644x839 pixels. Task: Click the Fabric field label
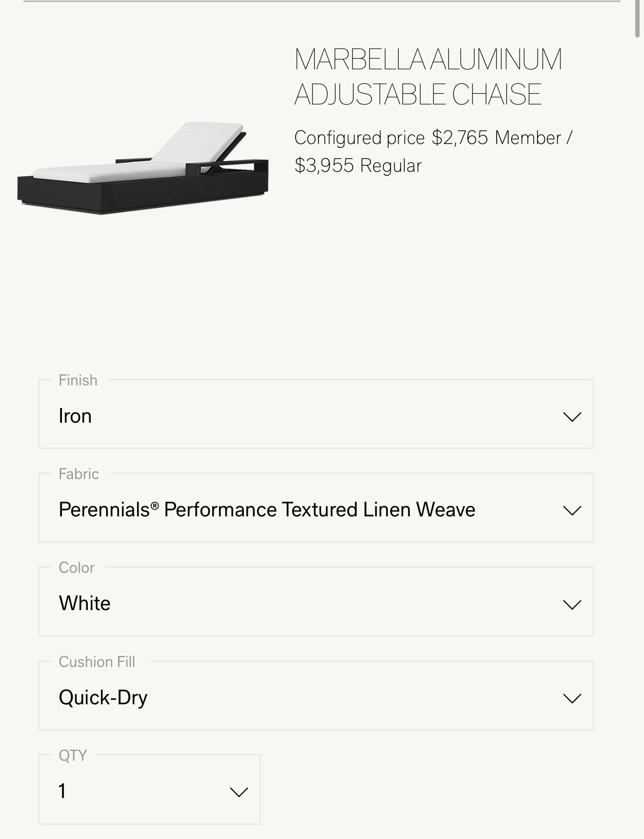(x=79, y=474)
